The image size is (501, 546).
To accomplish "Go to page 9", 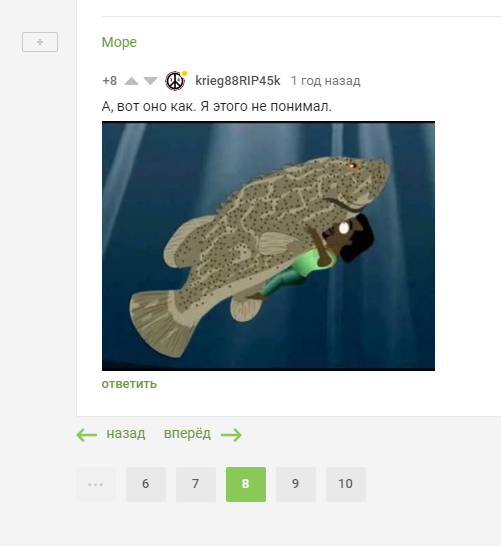I will (x=296, y=484).
